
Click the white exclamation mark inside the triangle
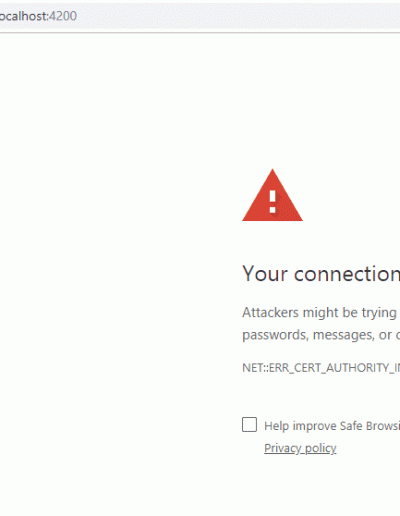click(273, 201)
